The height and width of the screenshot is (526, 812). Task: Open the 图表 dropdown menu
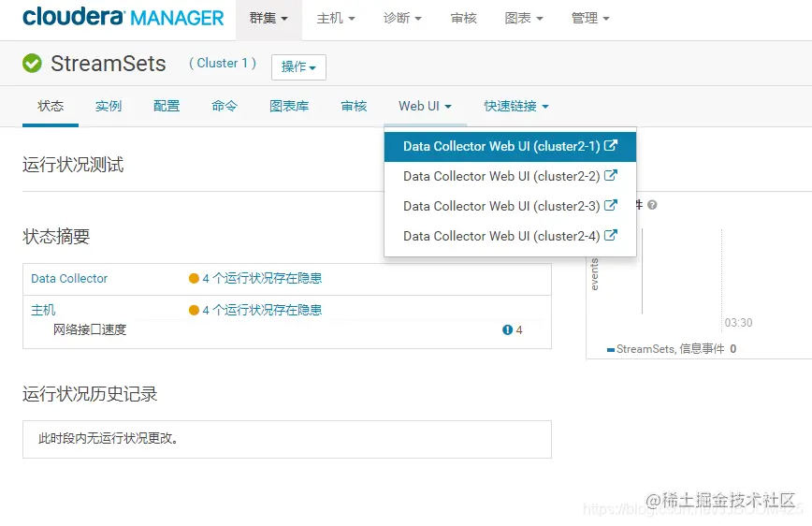point(524,19)
